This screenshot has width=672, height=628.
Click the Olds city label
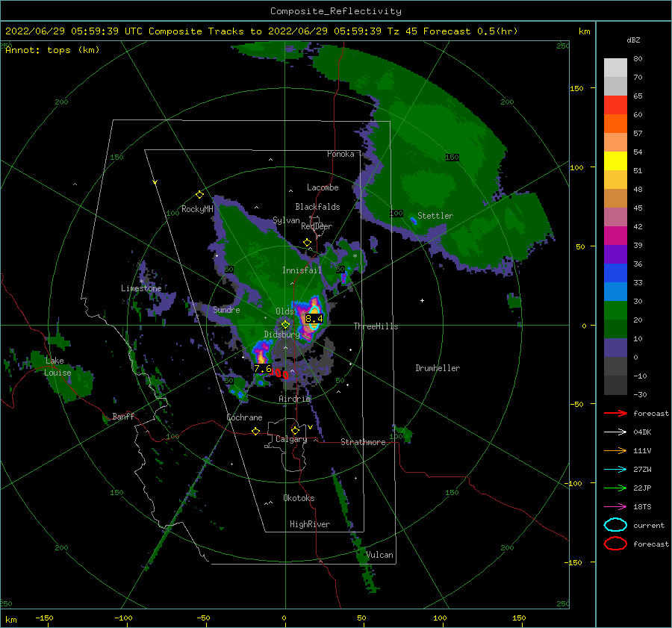coord(284,311)
